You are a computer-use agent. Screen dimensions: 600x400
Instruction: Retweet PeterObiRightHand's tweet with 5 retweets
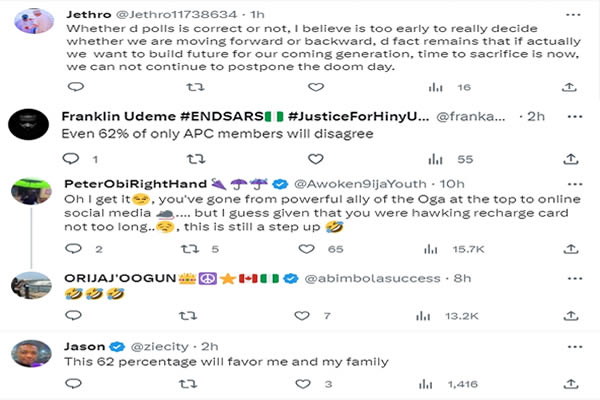click(190, 249)
